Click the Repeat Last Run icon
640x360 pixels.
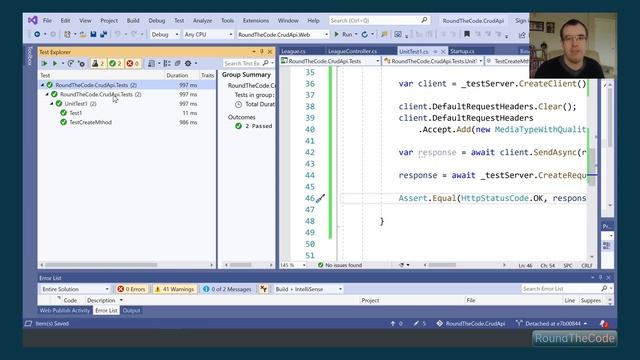71,63
